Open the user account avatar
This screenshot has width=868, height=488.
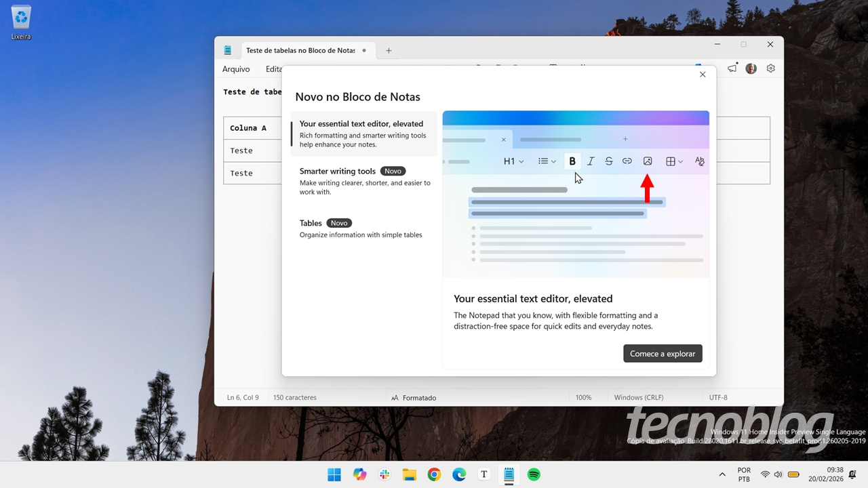tap(751, 68)
